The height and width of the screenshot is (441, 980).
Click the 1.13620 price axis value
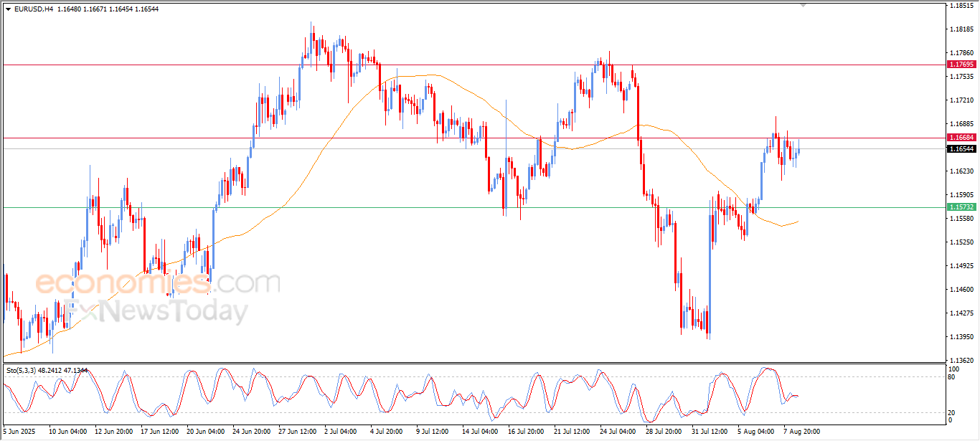click(961, 361)
